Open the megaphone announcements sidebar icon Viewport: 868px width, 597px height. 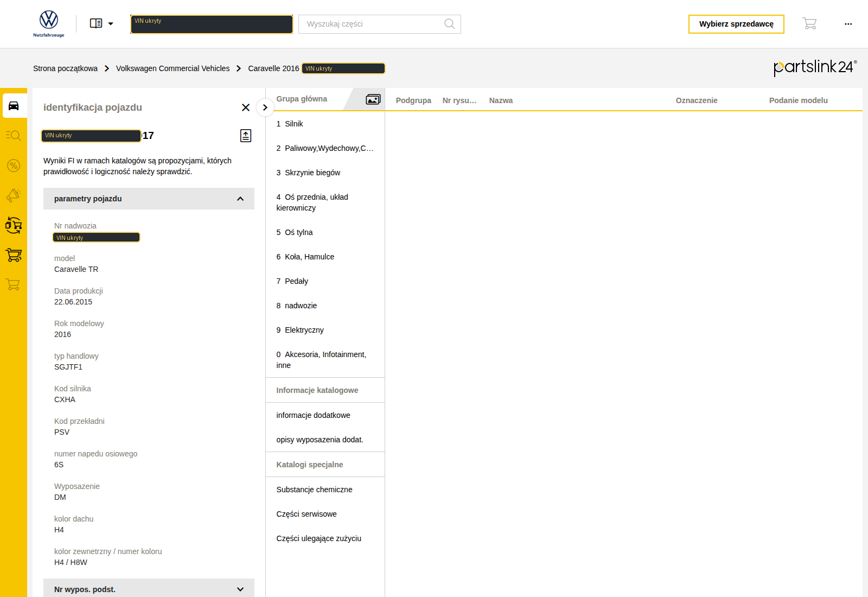point(14,195)
